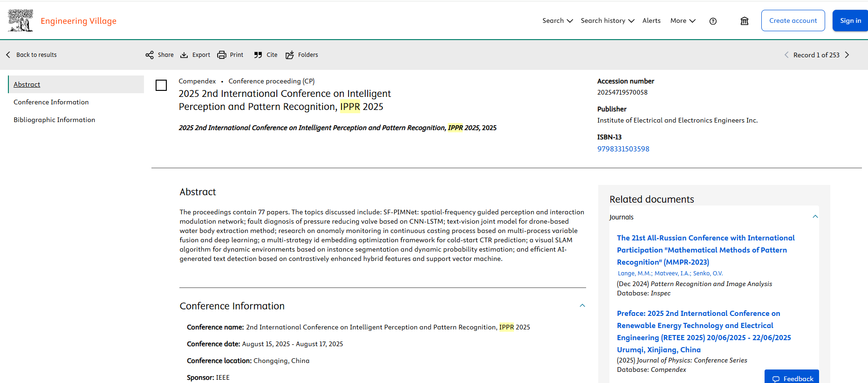
Task: Click the Share icon in toolbar
Action: (x=150, y=55)
